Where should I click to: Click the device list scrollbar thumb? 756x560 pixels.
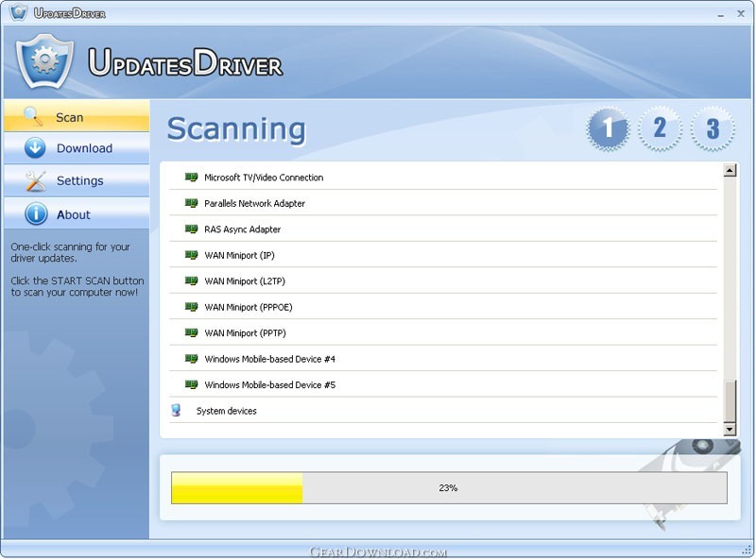730,401
